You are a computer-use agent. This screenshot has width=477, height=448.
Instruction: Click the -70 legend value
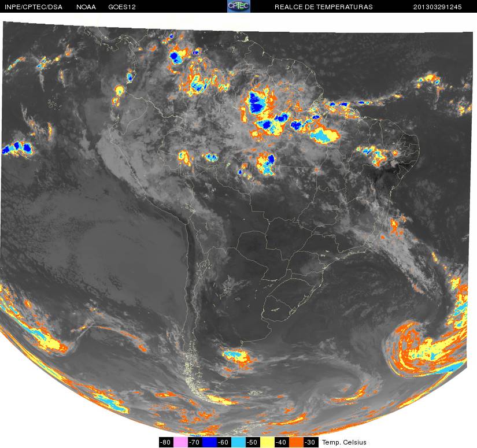coord(195,442)
